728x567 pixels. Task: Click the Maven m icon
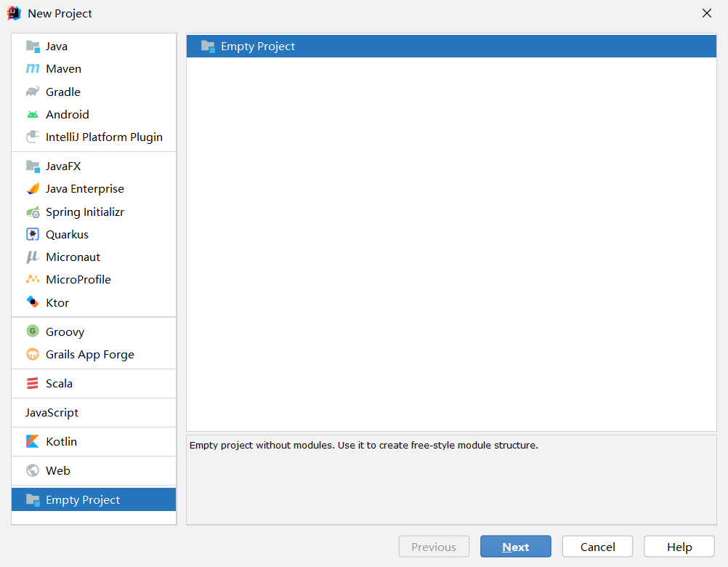click(33, 69)
